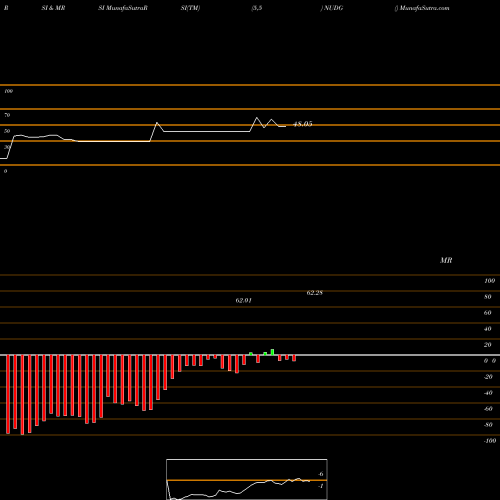The height and width of the screenshot is (500, 500).
Task: Click the 62.01 value label
Action: (243, 300)
